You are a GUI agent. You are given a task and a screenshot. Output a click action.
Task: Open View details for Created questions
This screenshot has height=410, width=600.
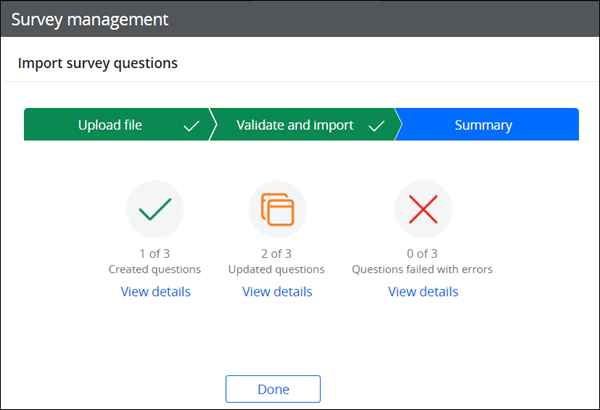point(155,292)
